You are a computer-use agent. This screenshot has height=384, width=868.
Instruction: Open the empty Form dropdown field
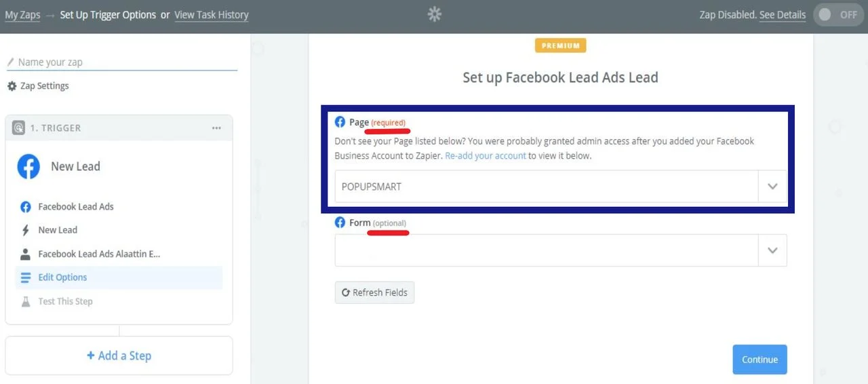[561, 250]
